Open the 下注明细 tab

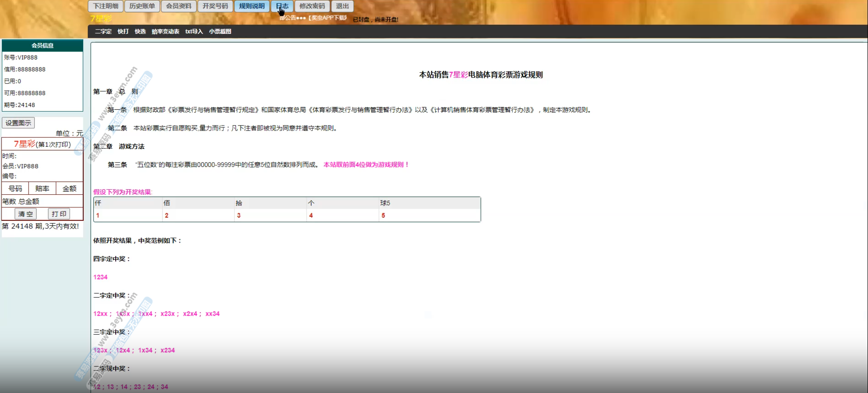(106, 6)
